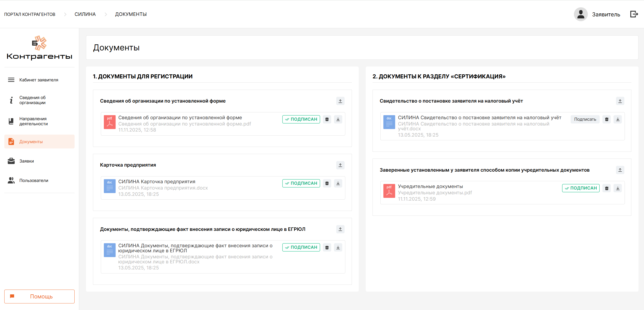Open Пользователи sidebar section
Image resolution: width=644 pixels, height=310 pixels.
pyautogui.click(x=34, y=180)
